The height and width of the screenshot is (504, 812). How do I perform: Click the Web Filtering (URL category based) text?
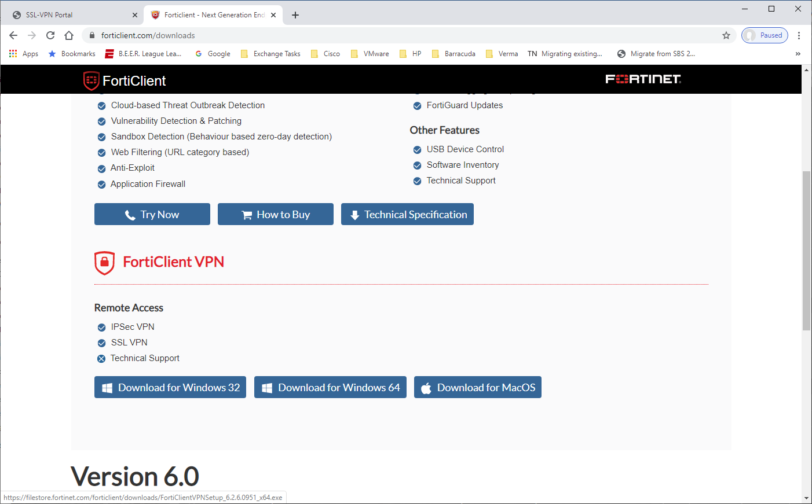(x=180, y=152)
